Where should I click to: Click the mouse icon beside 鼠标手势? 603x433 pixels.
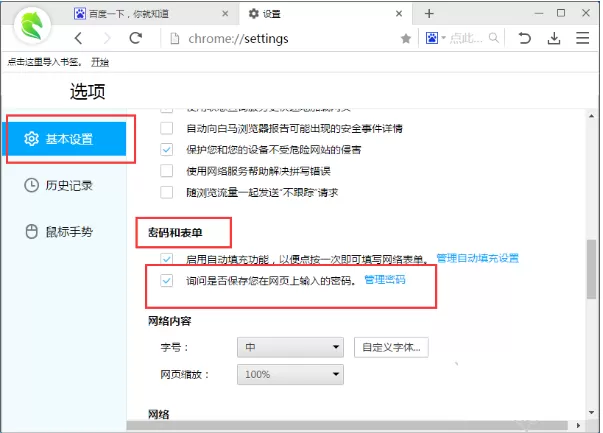[31, 232]
